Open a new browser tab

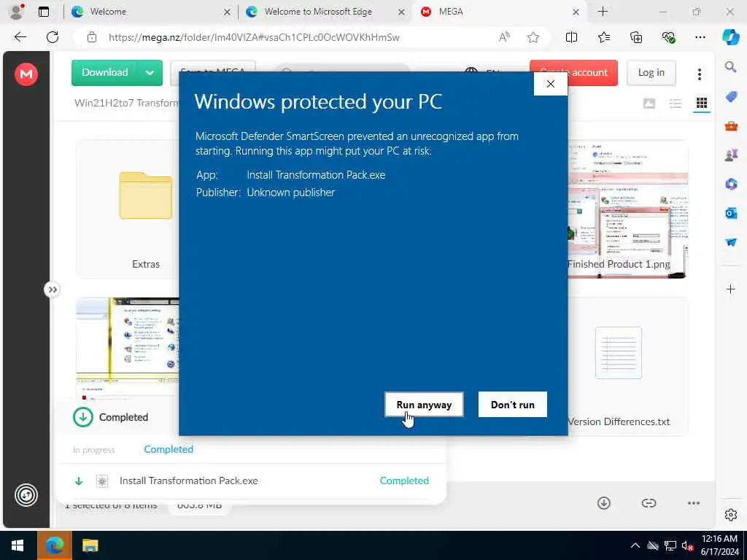[603, 12]
